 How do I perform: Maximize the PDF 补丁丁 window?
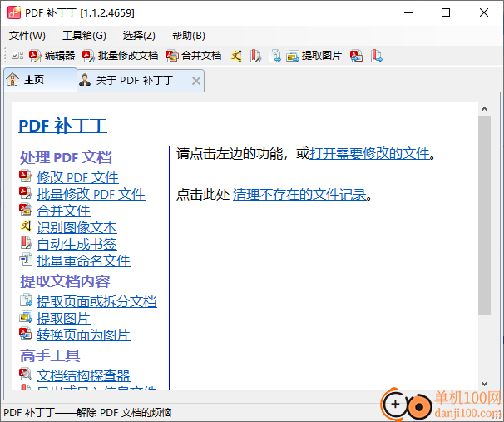[446, 12]
